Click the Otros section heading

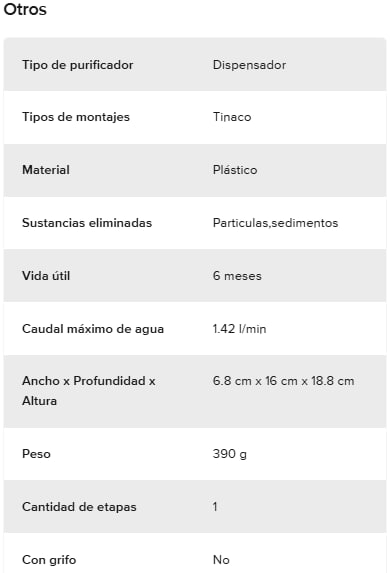point(25,10)
